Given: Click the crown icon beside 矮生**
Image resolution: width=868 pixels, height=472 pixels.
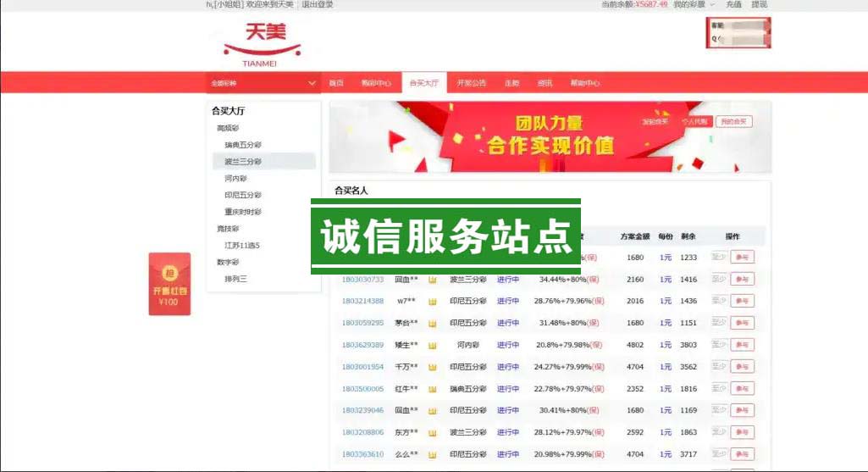Looking at the screenshot, I should pyautogui.click(x=432, y=345).
